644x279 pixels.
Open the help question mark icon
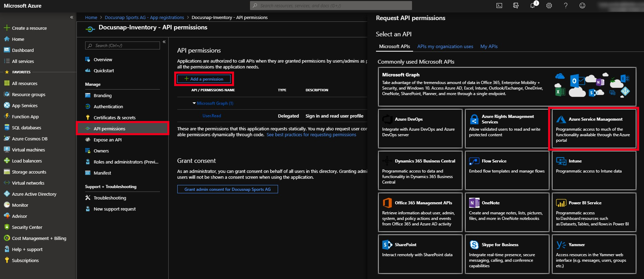(x=566, y=6)
